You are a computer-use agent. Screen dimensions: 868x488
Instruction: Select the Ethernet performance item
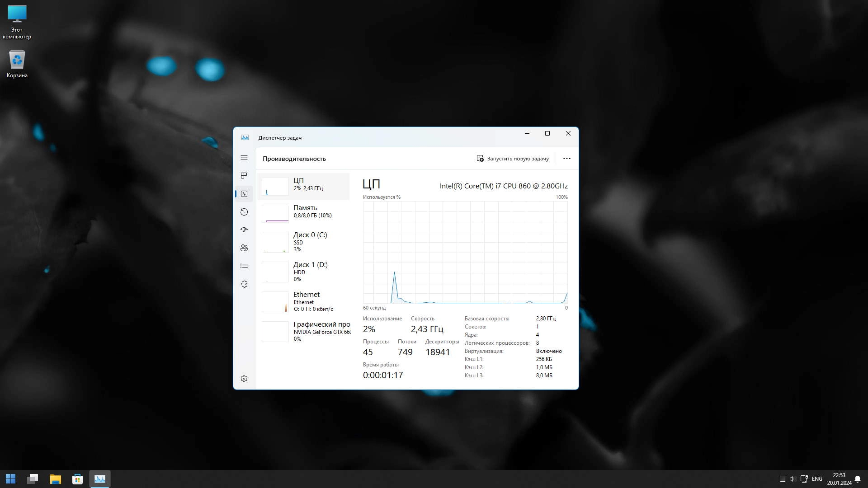(304, 301)
